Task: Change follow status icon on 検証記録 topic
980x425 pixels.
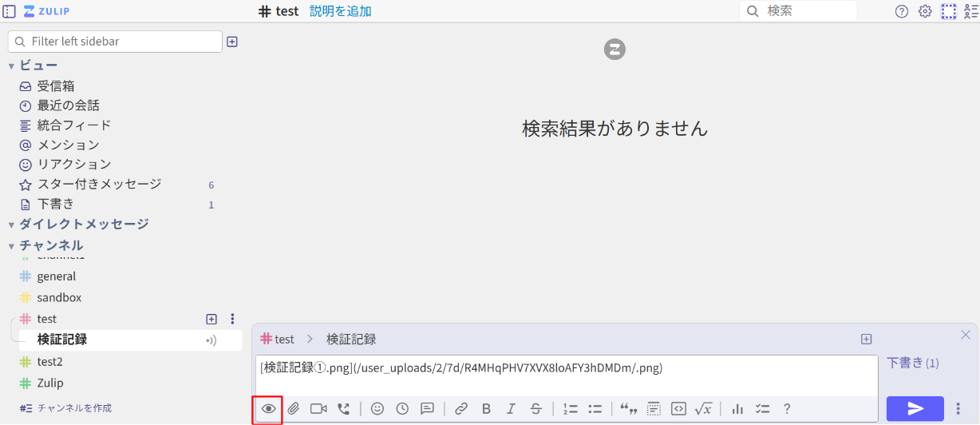Action: click(x=211, y=340)
